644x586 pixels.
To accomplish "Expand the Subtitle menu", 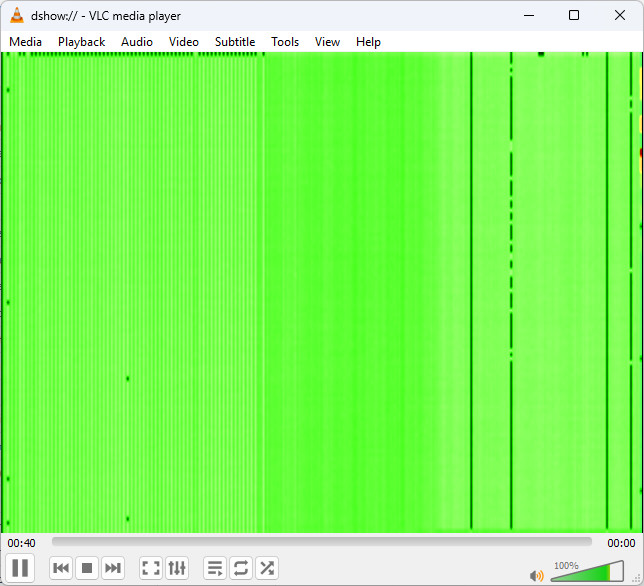I will click(235, 42).
